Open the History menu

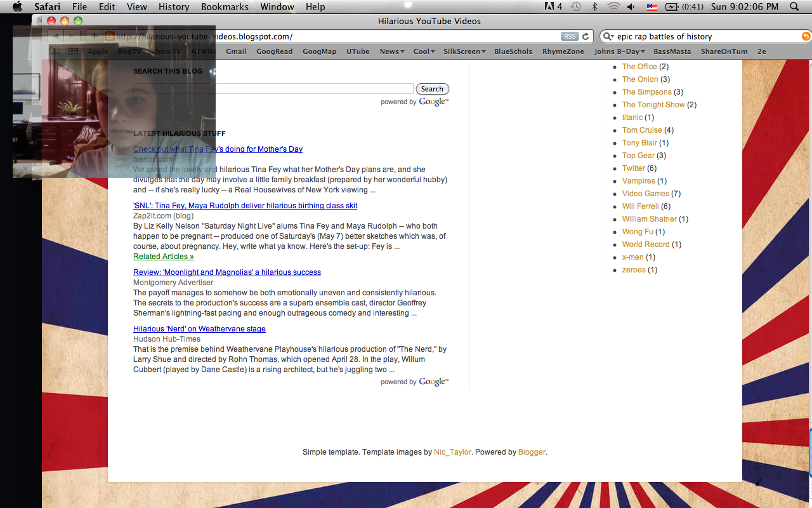pos(174,7)
